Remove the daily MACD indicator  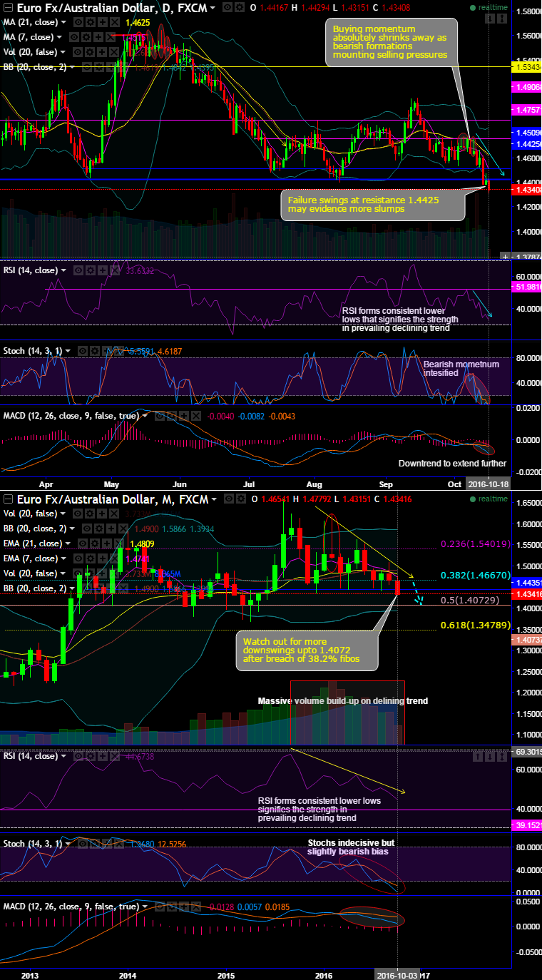(196, 416)
